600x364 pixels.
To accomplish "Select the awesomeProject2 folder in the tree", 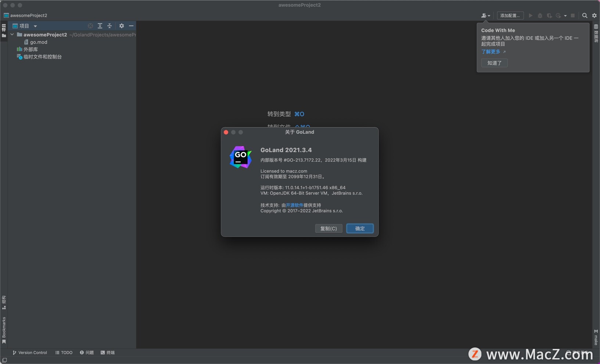I will click(45, 35).
